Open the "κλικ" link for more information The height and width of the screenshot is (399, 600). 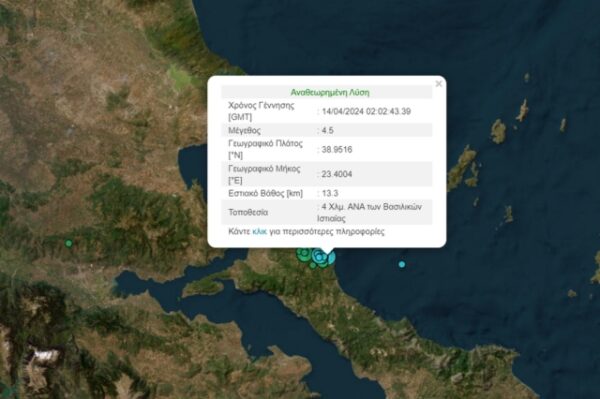click(x=259, y=231)
